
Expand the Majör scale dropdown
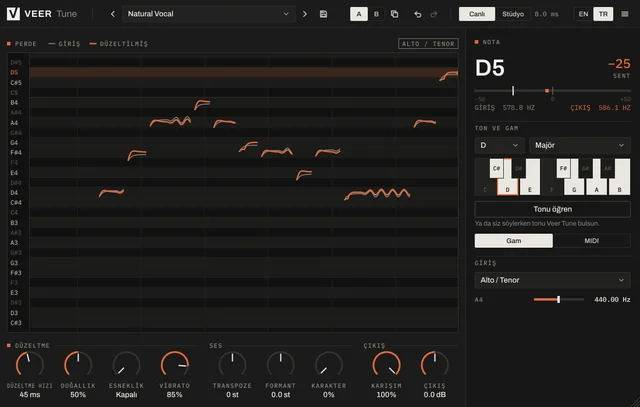[x=580, y=145]
